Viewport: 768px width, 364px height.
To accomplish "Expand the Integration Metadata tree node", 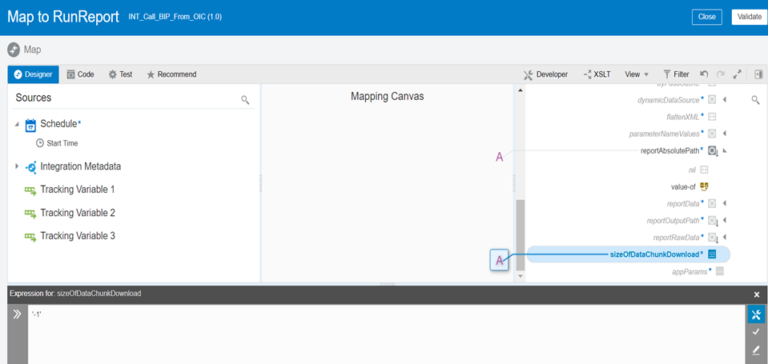I will 17,167.
